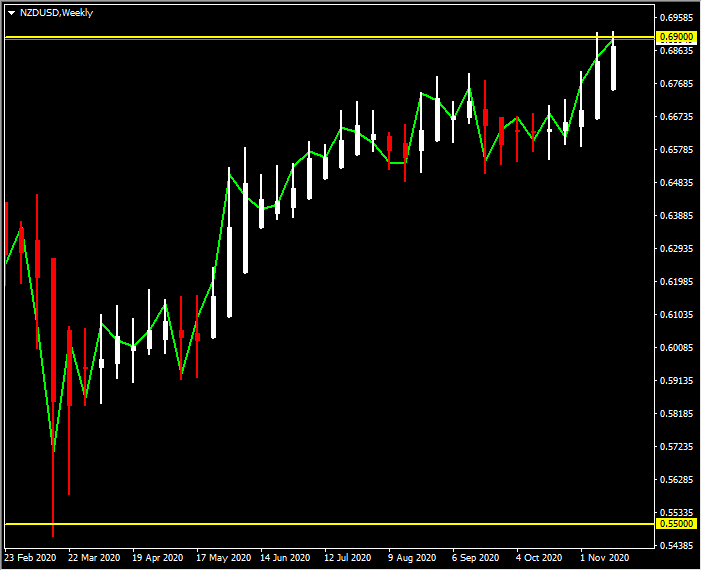Click the upper yellow horizontal line
This screenshot has width=702, height=571.
300,38
